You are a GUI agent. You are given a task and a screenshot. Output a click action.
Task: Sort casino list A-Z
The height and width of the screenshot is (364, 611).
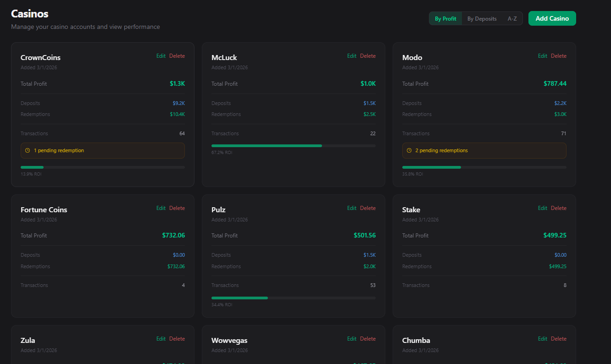pyautogui.click(x=512, y=18)
